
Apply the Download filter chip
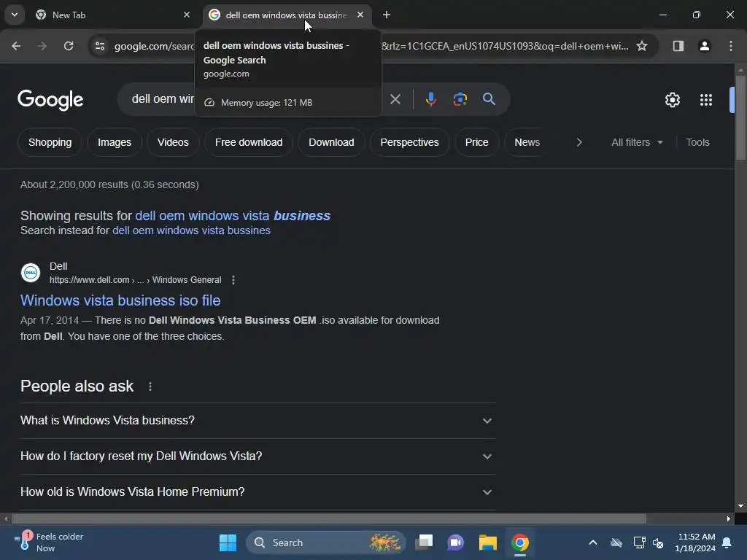(331, 142)
